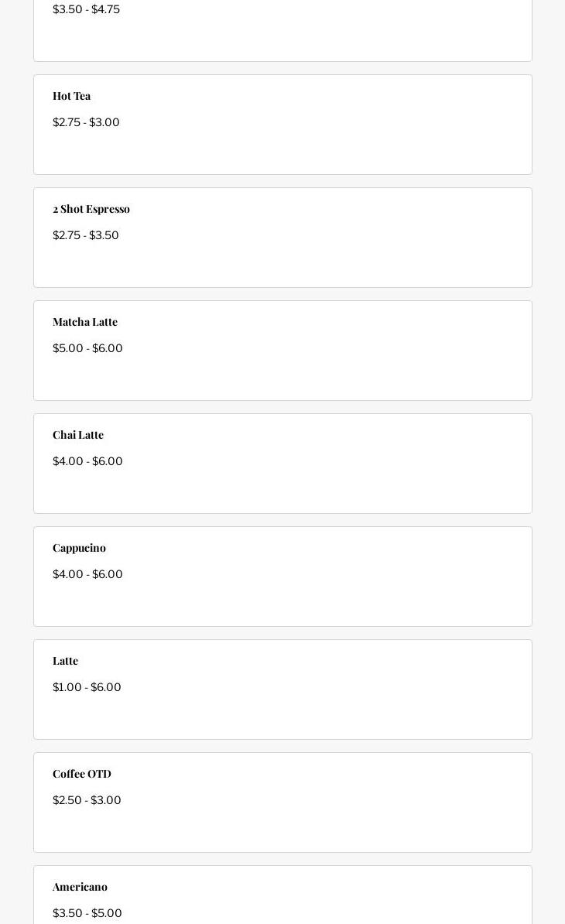Select the price under Cappucino
The width and height of the screenshot is (565, 924).
pos(87,574)
